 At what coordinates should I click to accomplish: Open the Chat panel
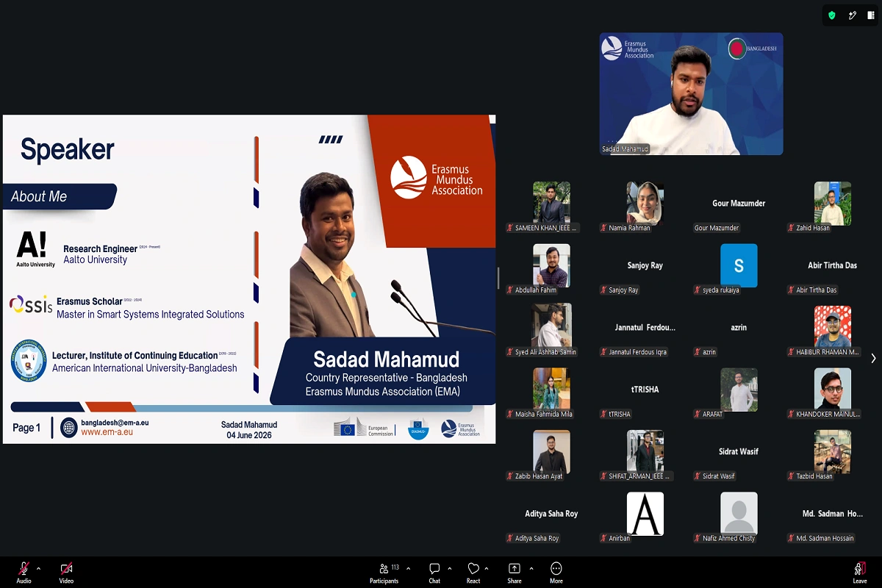(x=434, y=573)
